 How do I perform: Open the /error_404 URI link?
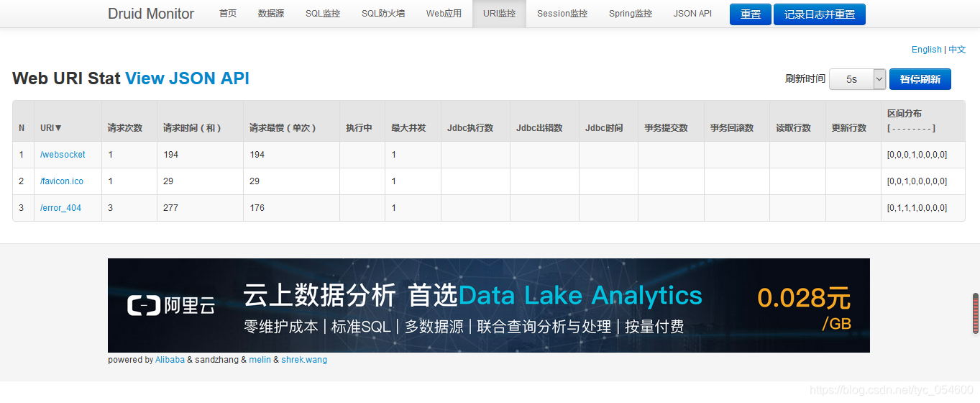pyautogui.click(x=60, y=208)
